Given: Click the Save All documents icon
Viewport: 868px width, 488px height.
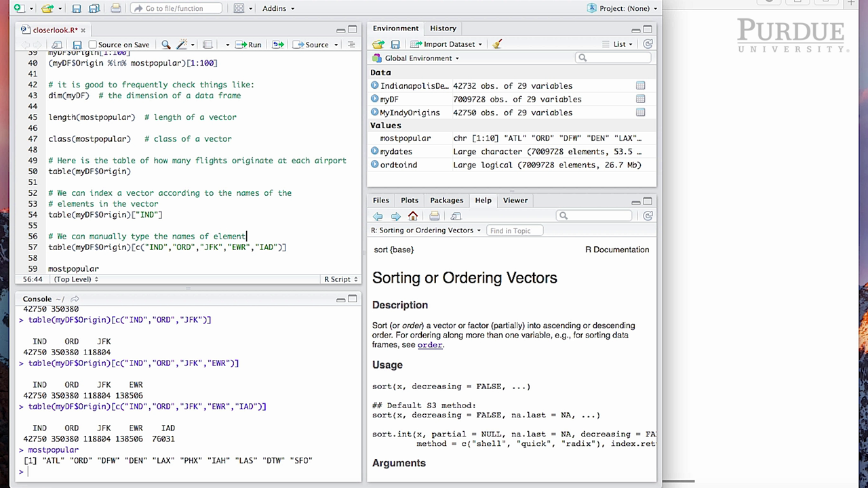Looking at the screenshot, I should click(94, 8).
